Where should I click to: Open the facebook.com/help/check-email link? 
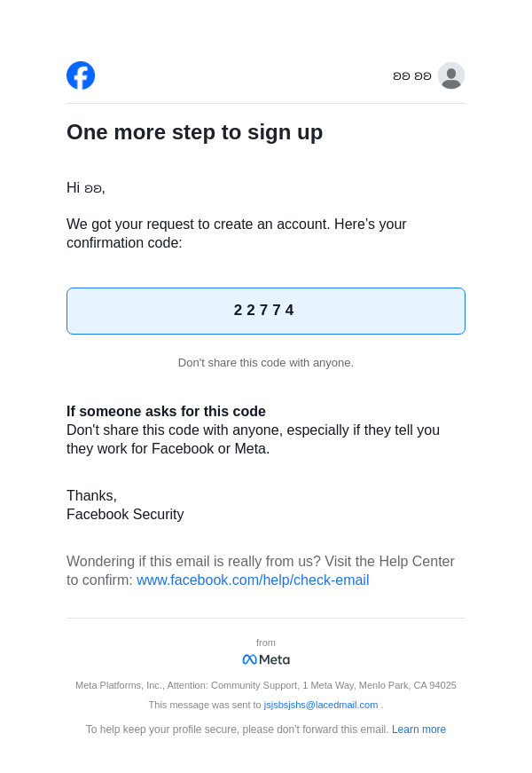click(x=253, y=580)
